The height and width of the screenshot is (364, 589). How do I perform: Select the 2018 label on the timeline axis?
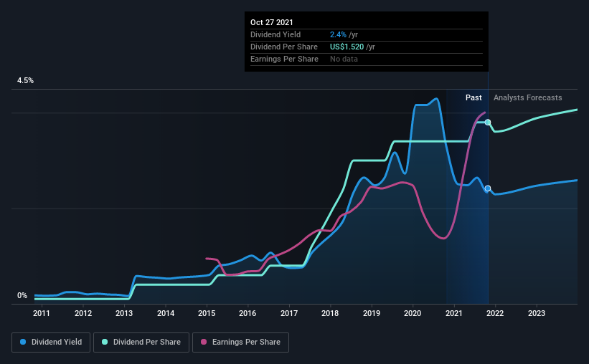330,313
